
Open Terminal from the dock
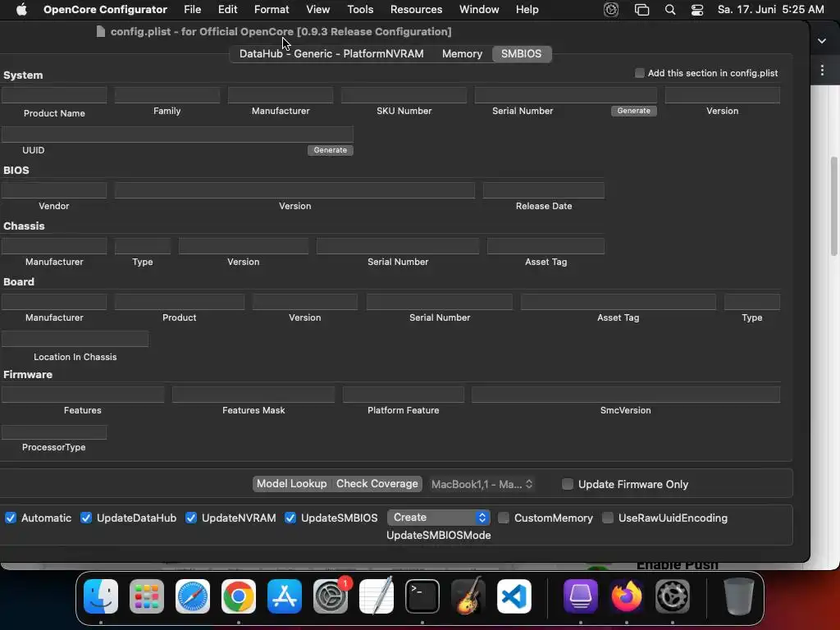[x=422, y=596]
